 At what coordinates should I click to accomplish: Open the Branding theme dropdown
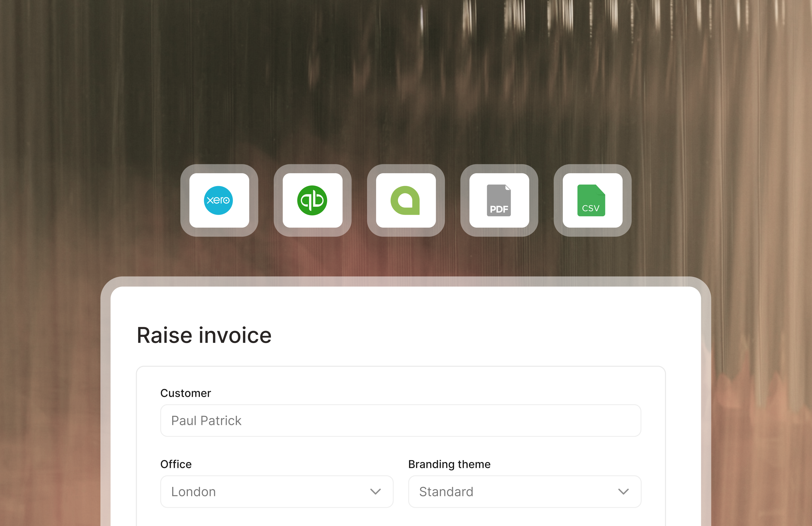coord(524,492)
